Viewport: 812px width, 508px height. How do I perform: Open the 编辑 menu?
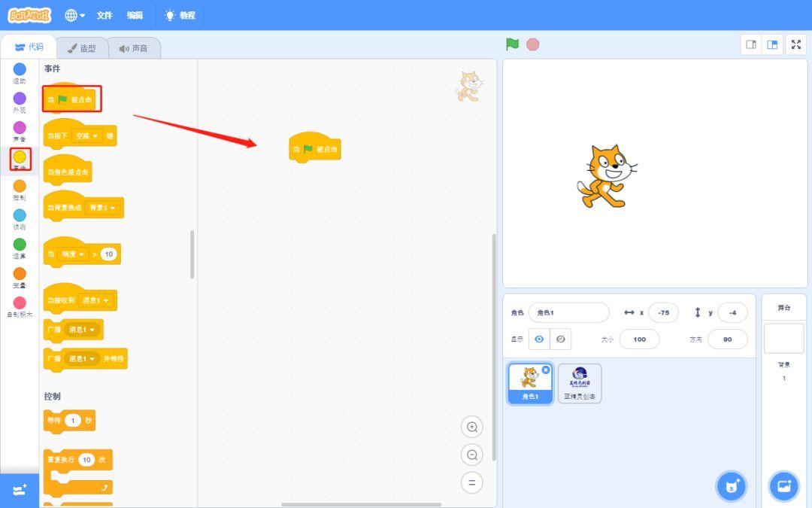pos(135,15)
